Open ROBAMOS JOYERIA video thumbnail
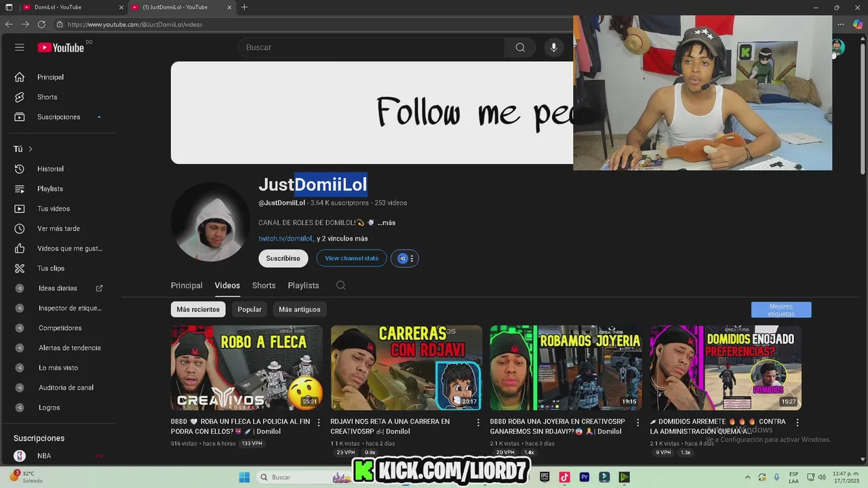The width and height of the screenshot is (868, 488). pyautogui.click(x=566, y=368)
